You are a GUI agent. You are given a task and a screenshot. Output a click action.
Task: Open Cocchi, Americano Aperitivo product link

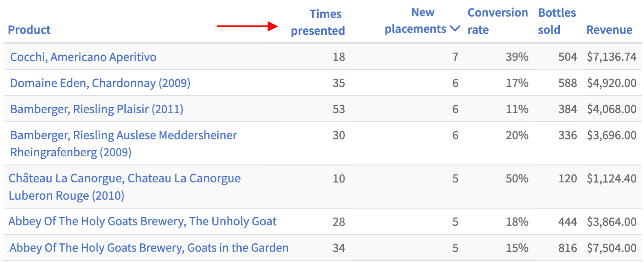[x=83, y=57]
